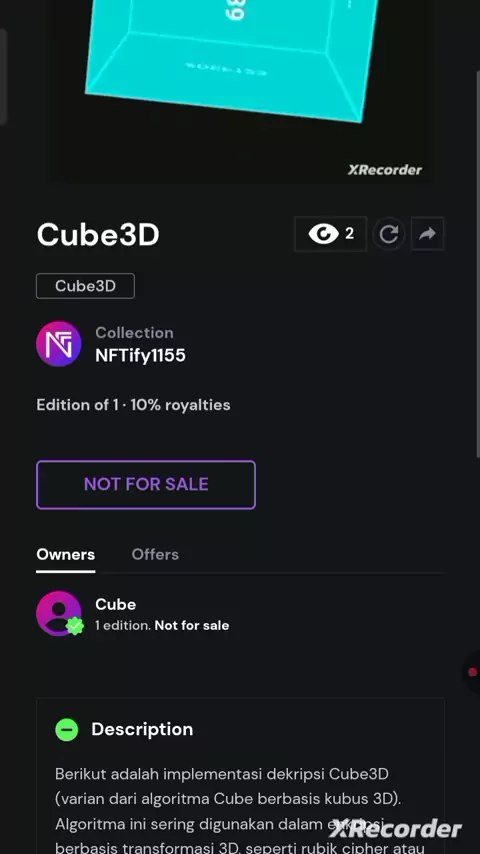
Task: Open the Cube owner name link
Action: [116, 605]
